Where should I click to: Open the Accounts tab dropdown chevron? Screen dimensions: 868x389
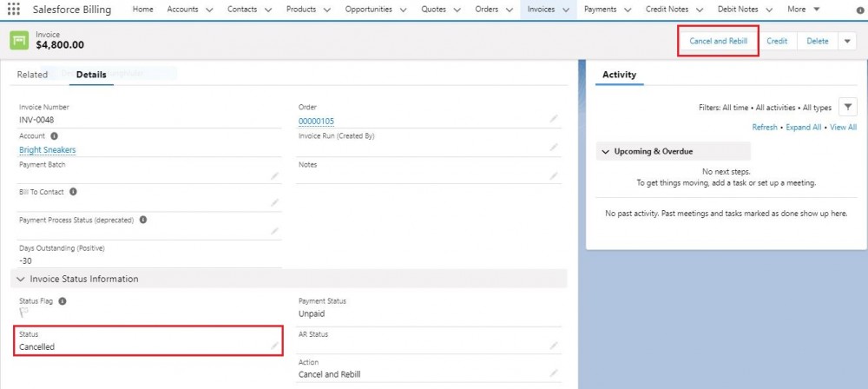point(209,10)
